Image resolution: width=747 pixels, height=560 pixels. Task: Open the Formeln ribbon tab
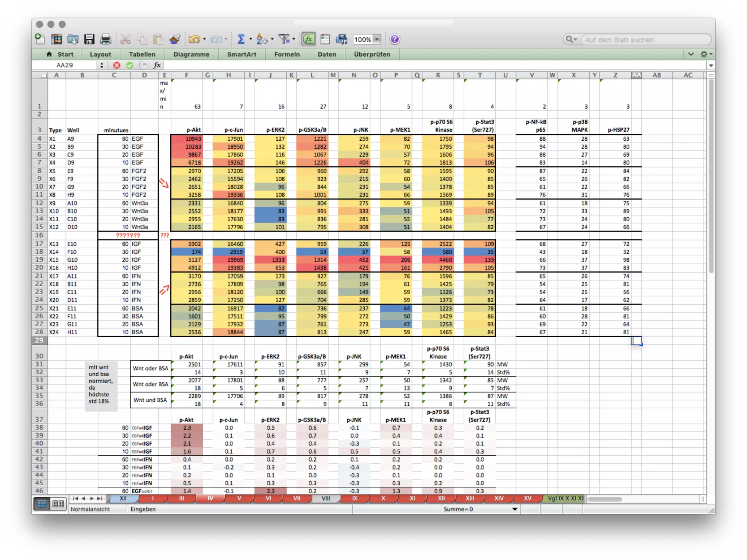287,54
